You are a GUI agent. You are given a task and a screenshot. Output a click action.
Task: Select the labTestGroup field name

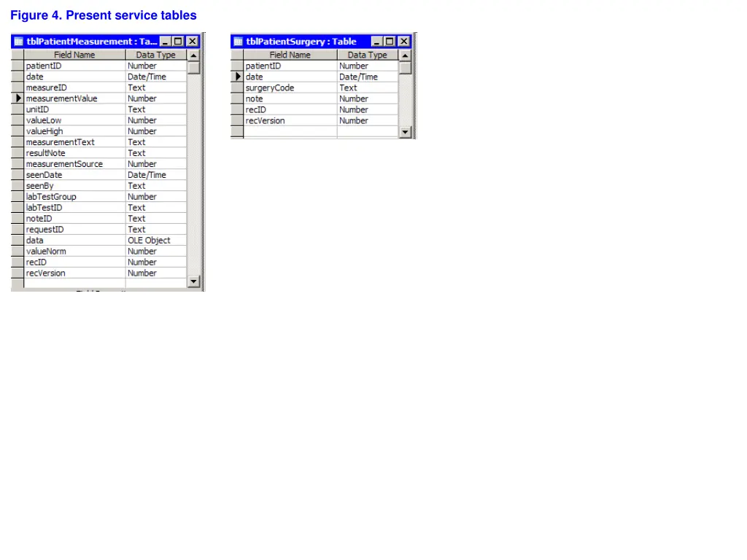(x=74, y=197)
